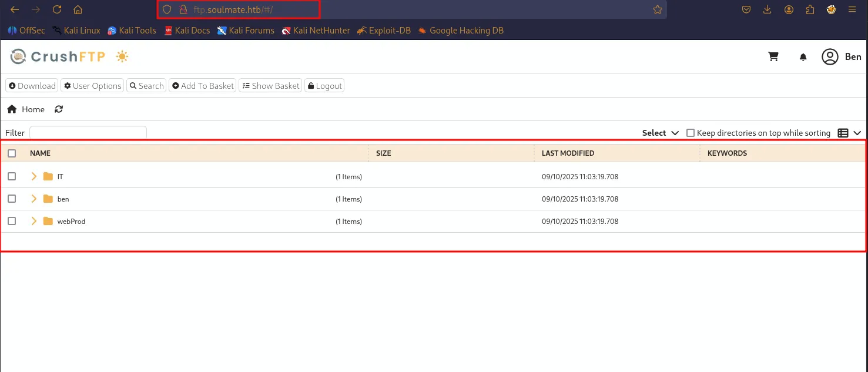Click the ben folder icon
The image size is (868, 372).
pyautogui.click(x=48, y=199)
